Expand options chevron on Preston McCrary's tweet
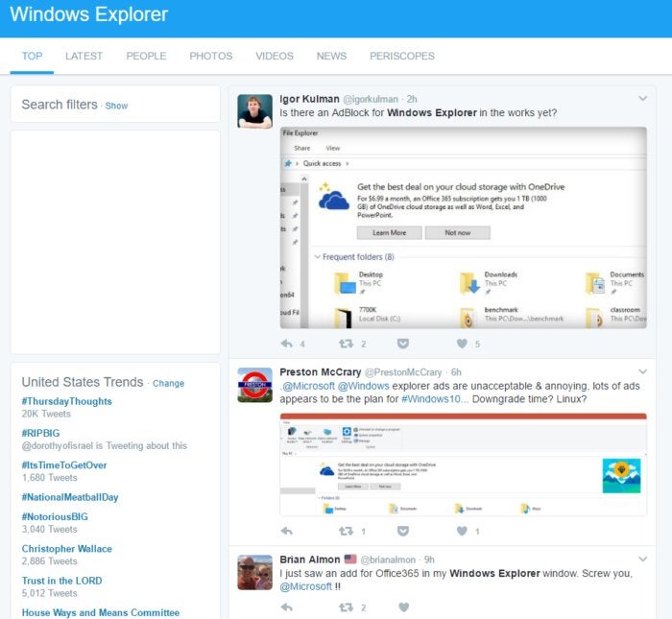672x619 pixels. coord(642,371)
